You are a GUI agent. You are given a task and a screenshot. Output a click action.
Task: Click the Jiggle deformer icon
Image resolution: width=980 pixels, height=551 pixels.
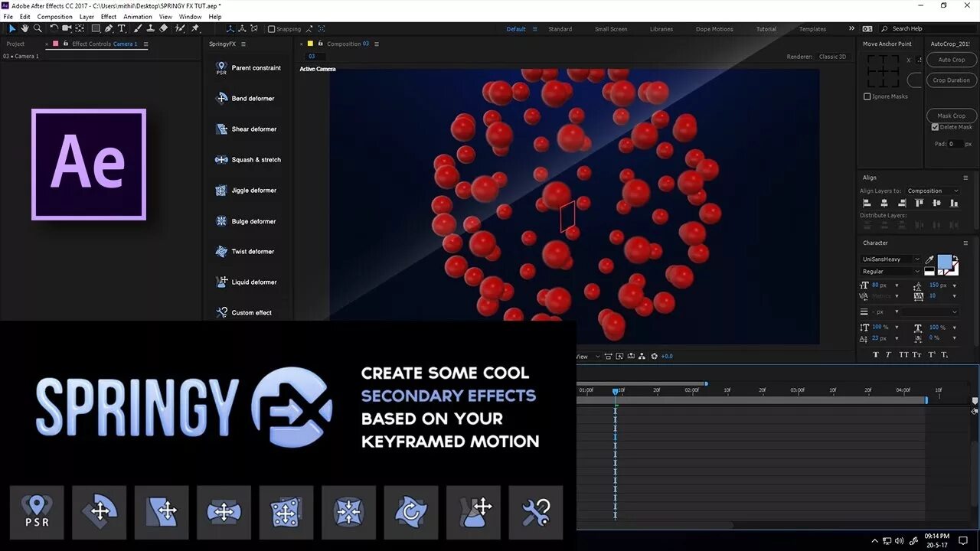[221, 190]
